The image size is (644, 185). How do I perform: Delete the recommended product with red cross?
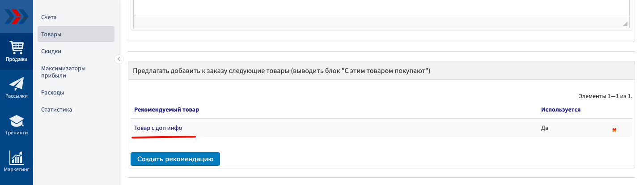pos(614,129)
